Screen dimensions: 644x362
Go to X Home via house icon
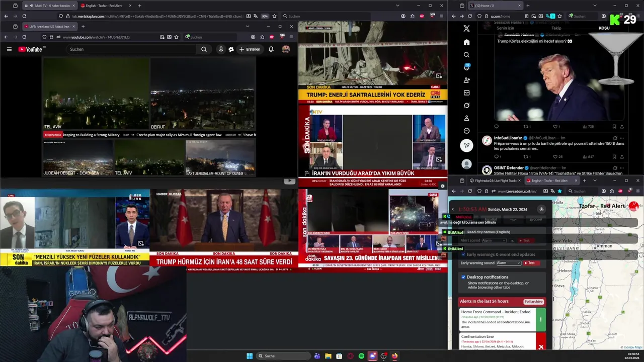(x=466, y=42)
